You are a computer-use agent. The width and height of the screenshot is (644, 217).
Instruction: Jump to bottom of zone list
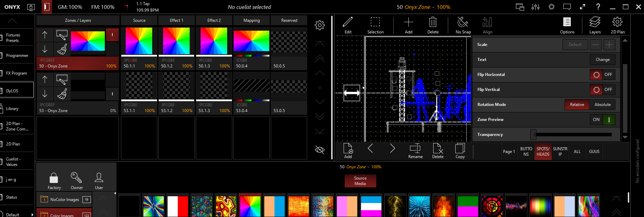pyautogui.click(x=319, y=131)
